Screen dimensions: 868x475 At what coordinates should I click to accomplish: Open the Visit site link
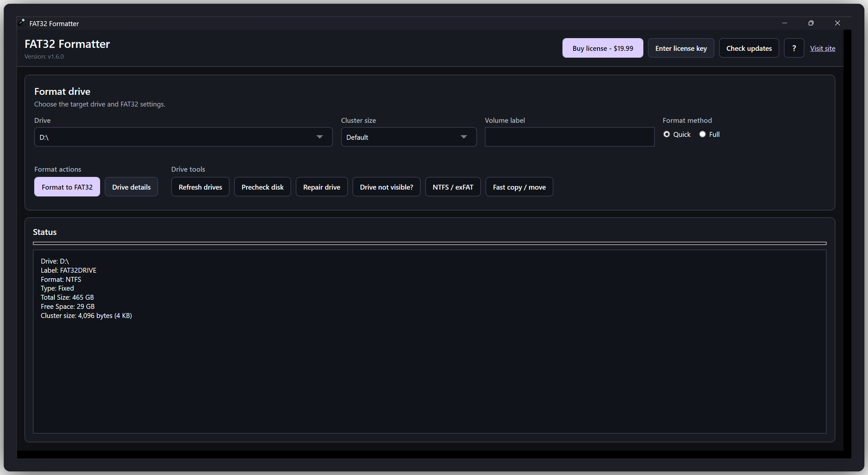click(822, 48)
